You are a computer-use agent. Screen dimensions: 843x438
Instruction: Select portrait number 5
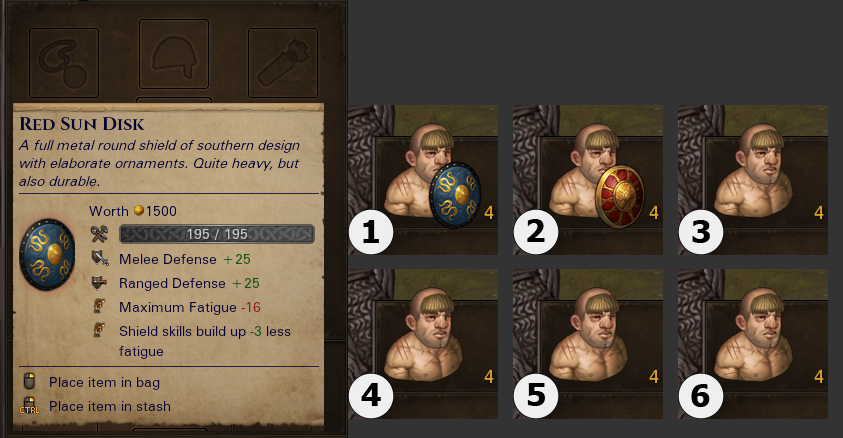[588, 344]
